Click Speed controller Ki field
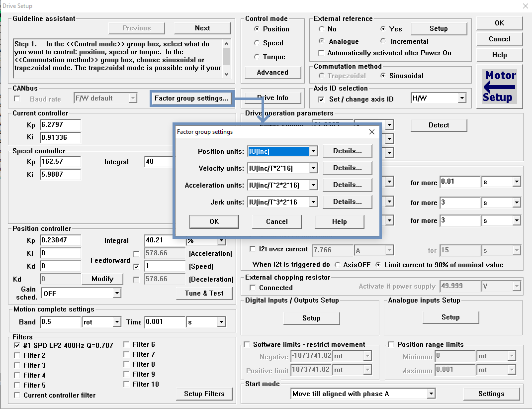Image resolution: width=532 pixels, height=409 pixels. point(60,175)
